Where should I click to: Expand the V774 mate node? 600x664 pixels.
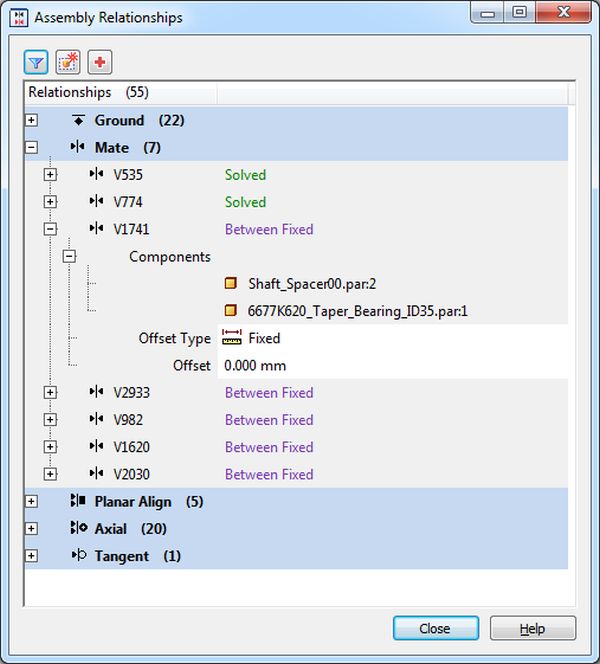(x=50, y=202)
